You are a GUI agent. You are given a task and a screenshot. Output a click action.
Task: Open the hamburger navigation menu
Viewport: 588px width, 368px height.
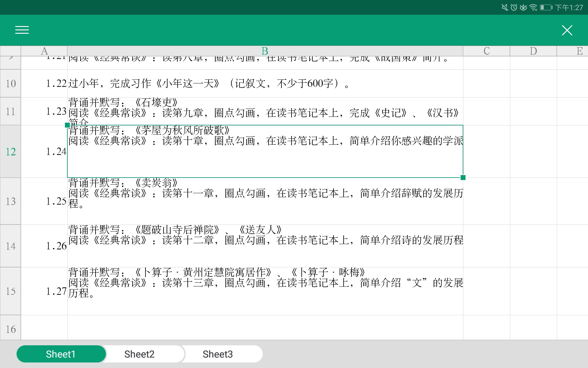pos(22,30)
